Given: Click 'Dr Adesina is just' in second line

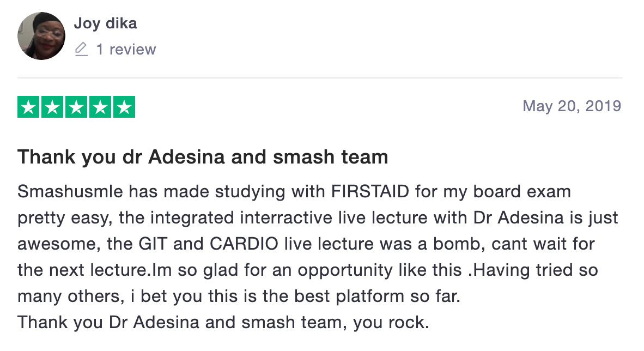Looking at the screenshot, I should (546, 218).
